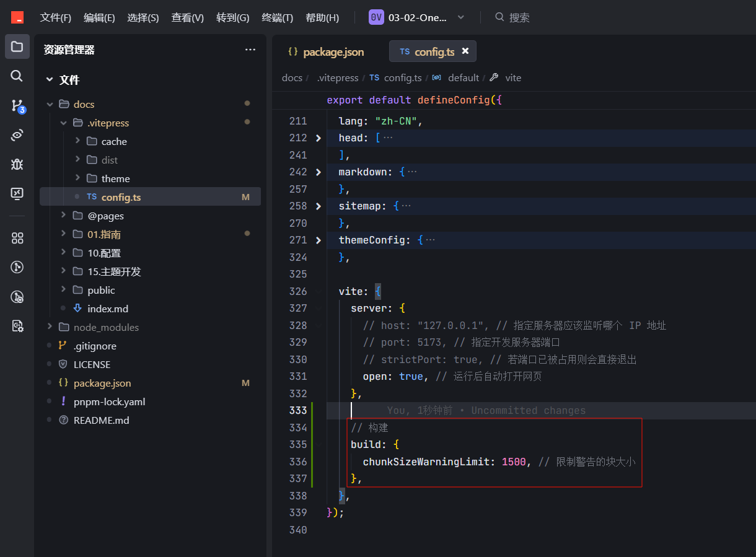Open the 选择(S) menu
756x557 pixels.
pyautogui.click(x=143, y=17)
